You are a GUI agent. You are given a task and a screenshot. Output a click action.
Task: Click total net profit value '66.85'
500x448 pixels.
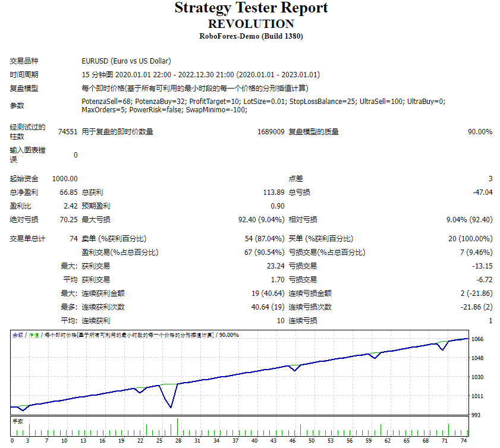pos(68,192)
